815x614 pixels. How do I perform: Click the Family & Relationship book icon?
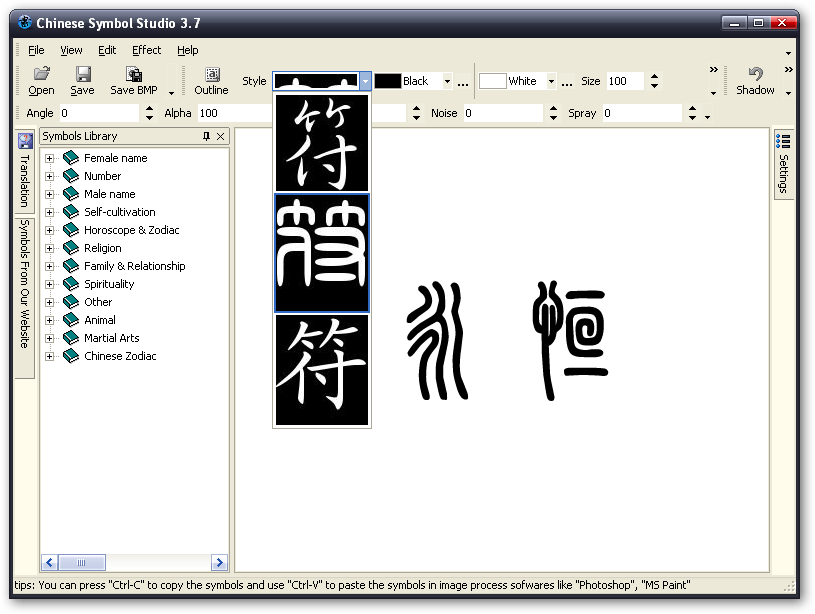71,266
